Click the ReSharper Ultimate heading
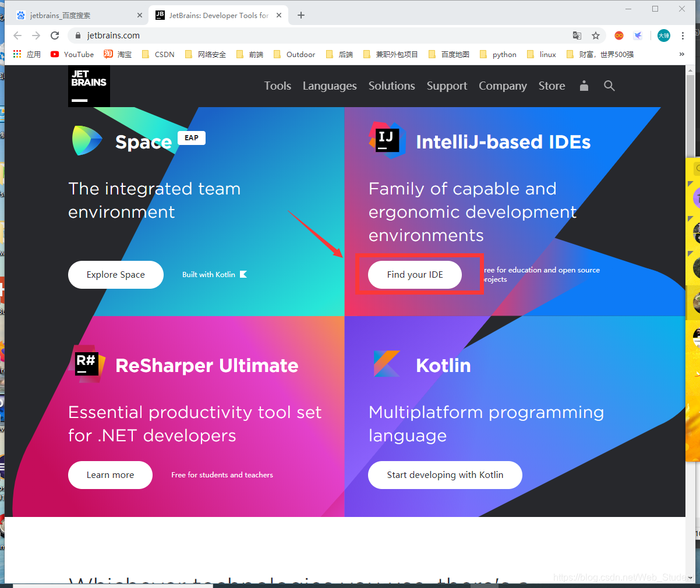This screenshot has height=588, width=700. (x=207, y=366)
